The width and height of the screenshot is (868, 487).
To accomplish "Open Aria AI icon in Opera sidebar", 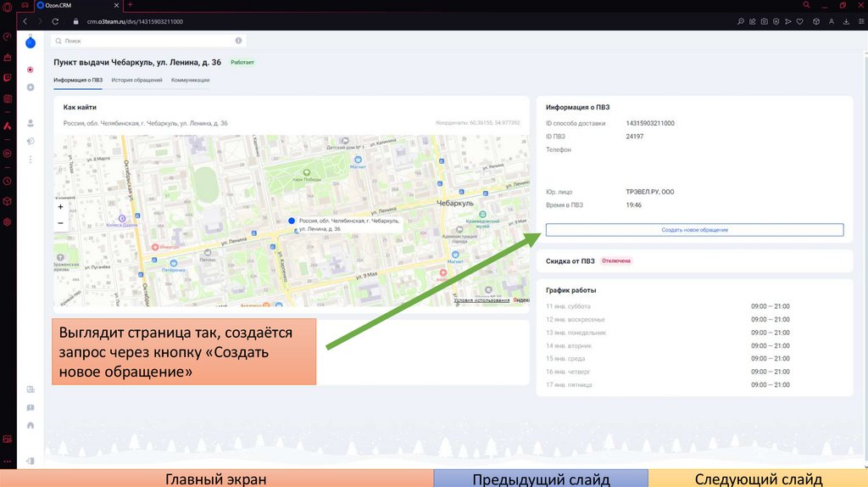I will click(x=7, y=126).
